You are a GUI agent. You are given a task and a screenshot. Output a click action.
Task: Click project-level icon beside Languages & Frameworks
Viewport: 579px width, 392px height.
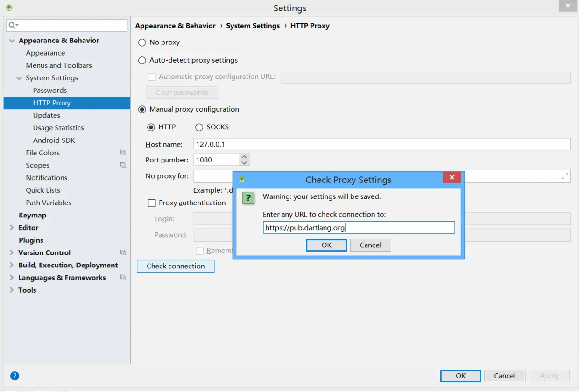click(123, 277)
